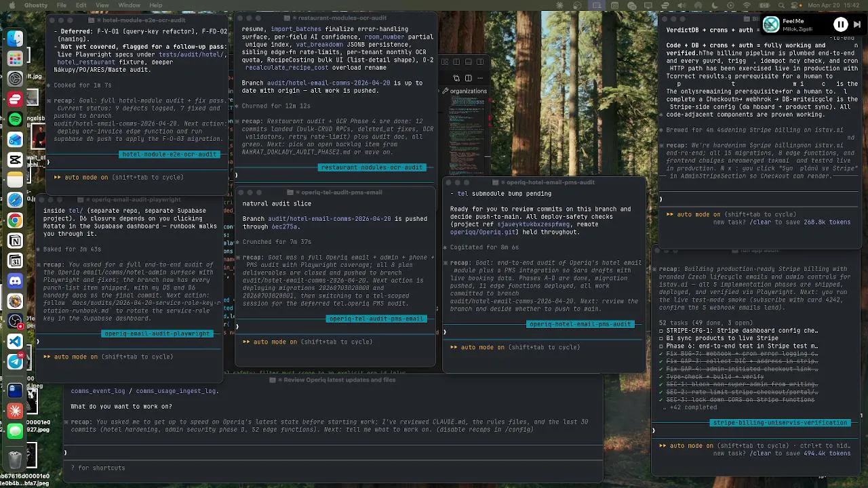Click the '? for shortcuts' hint
The image size is (868, 488).
click(98, 468)
